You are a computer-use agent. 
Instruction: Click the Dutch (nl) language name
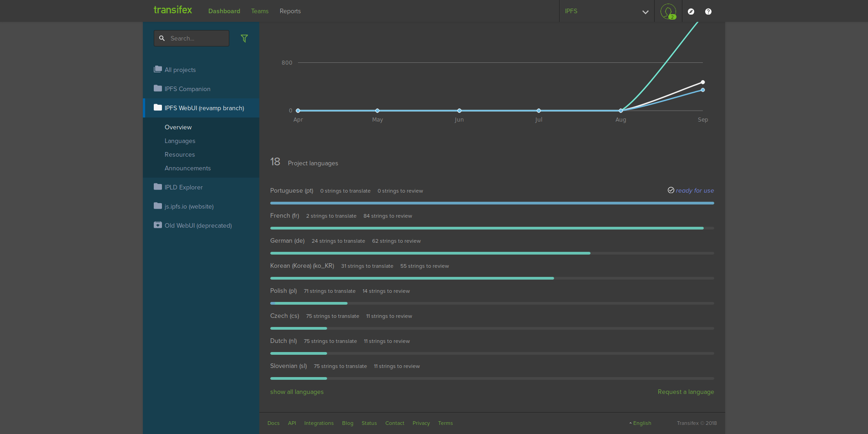[283, 341]
